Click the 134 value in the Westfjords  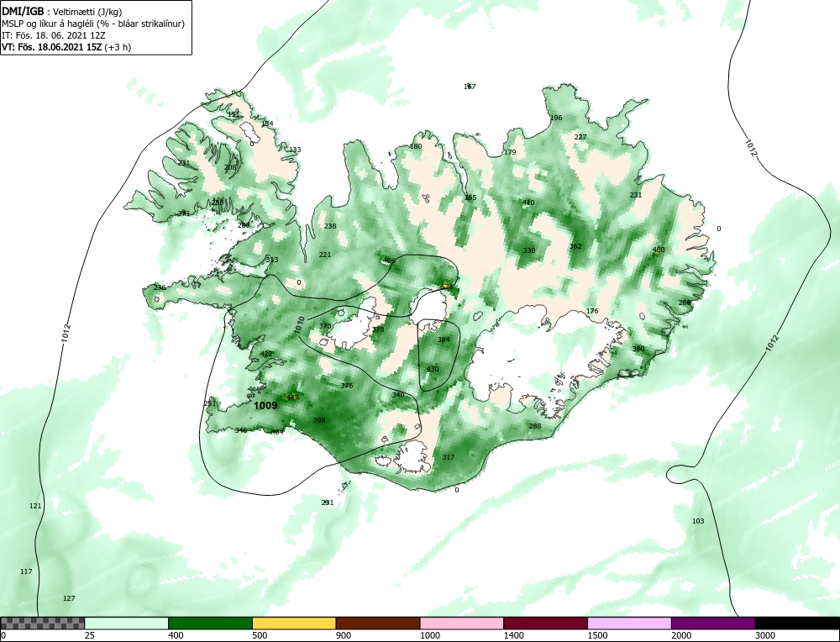click(x=267, y=124)
